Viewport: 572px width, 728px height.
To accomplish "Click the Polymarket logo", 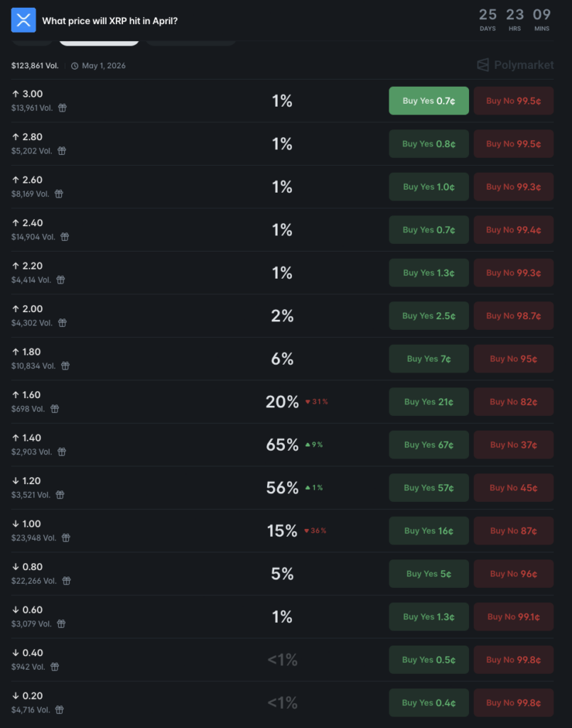I will pyautogui.click(x=517, y=65).
